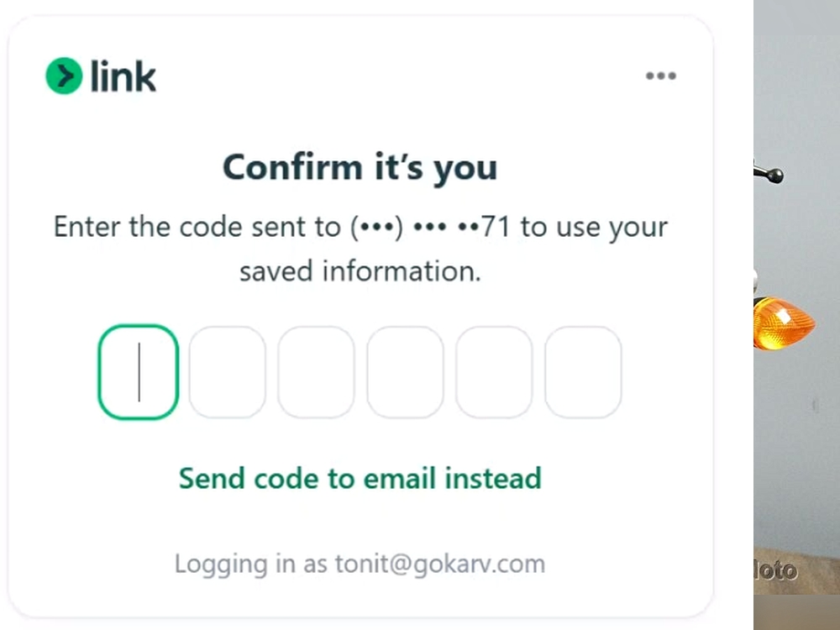Click the watermark text in the photo corner
This screenshot has width=840, height=630.
click(775, 571)
